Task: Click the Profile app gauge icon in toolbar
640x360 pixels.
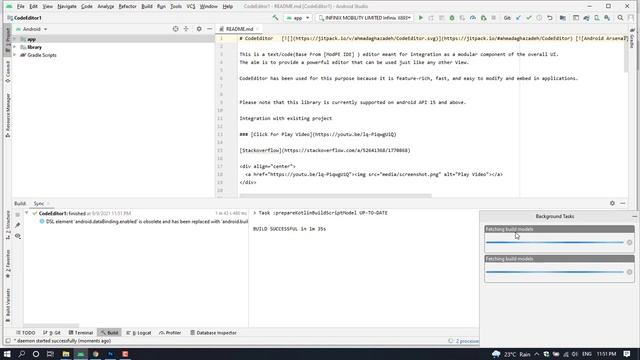Action: click(473, 18)
